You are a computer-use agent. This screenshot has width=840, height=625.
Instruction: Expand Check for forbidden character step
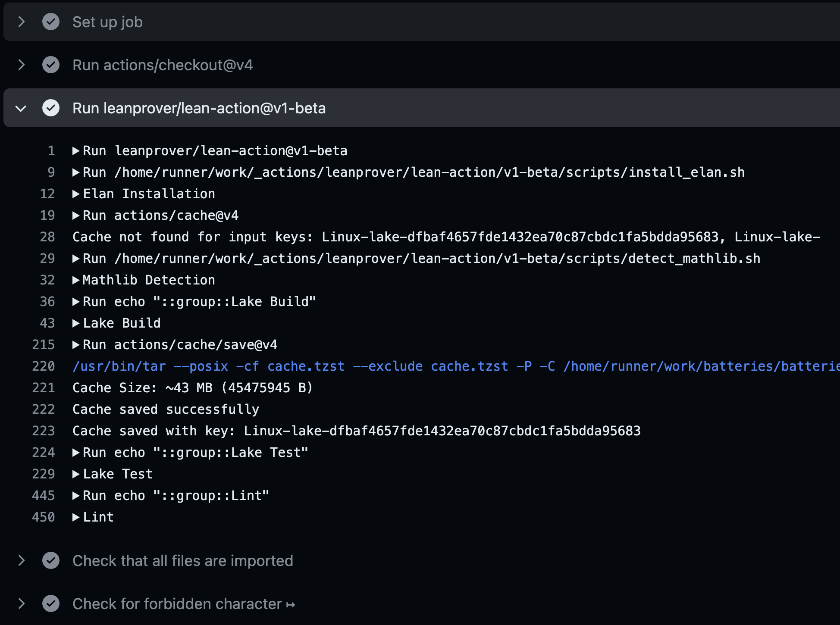pos(21,603)
